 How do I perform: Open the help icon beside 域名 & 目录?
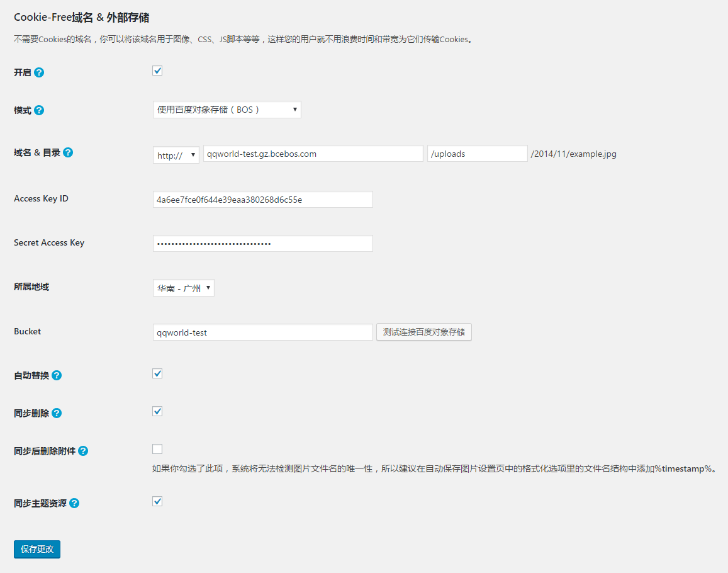pos(68,152)
